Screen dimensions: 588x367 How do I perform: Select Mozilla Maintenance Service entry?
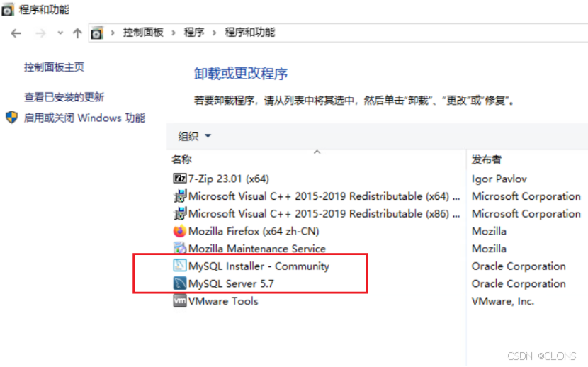point(257,249)
